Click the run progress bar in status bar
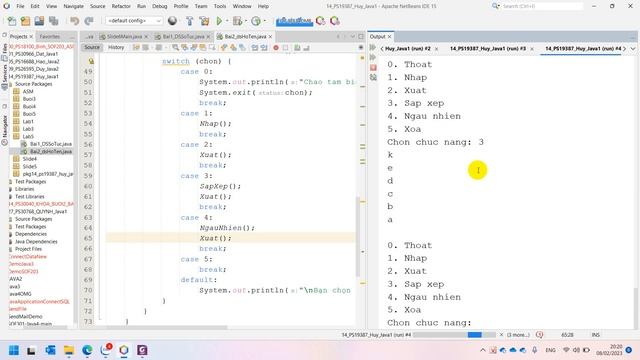This screenshot has width=640, height=360. tap(454, 335)
